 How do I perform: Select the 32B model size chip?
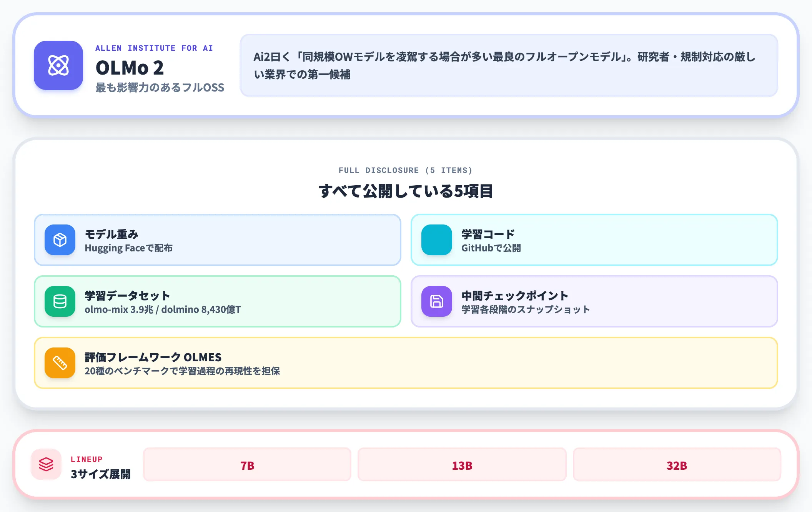(x=677, y=464)
